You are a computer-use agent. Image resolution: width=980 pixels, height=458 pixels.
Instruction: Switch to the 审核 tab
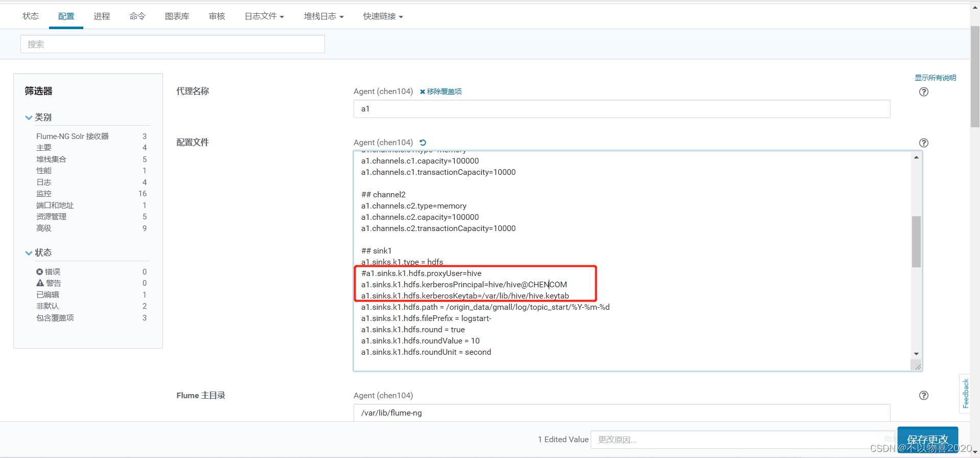click(217, 16)
